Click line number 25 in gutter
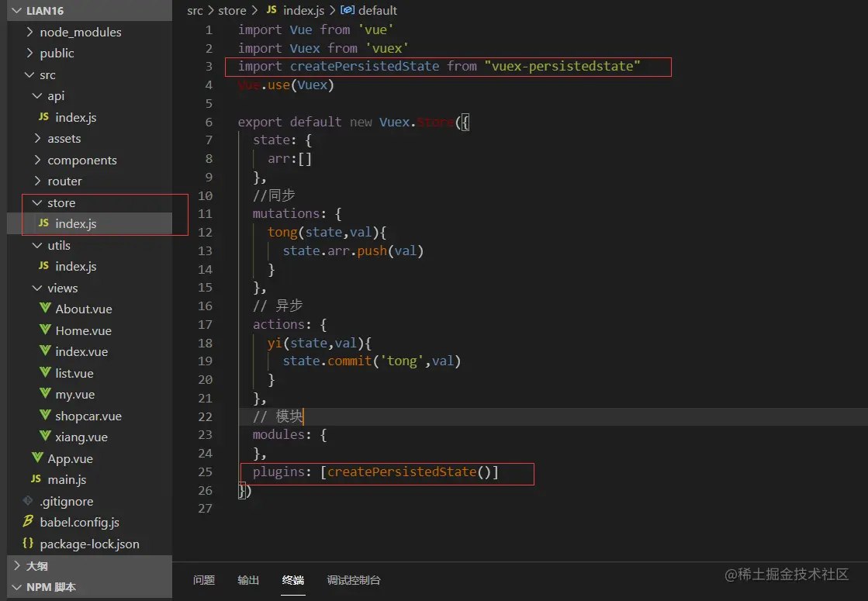Viewport: 868px width, 601px height. (x=206, y=471)
